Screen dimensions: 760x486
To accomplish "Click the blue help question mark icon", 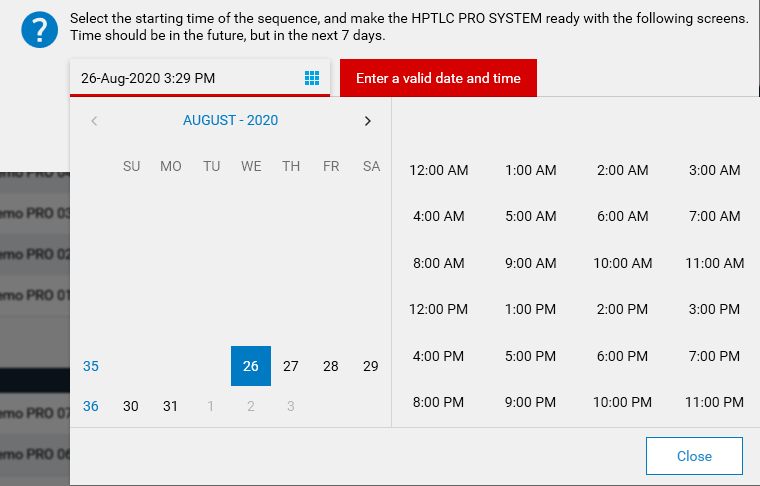I will [40, 29].
